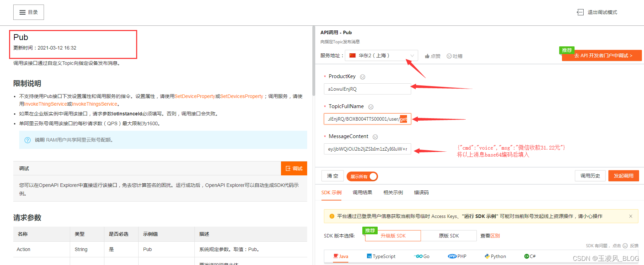Open the SetDevicesProperty link
The image size is (644, 265).
coord(242,96)
